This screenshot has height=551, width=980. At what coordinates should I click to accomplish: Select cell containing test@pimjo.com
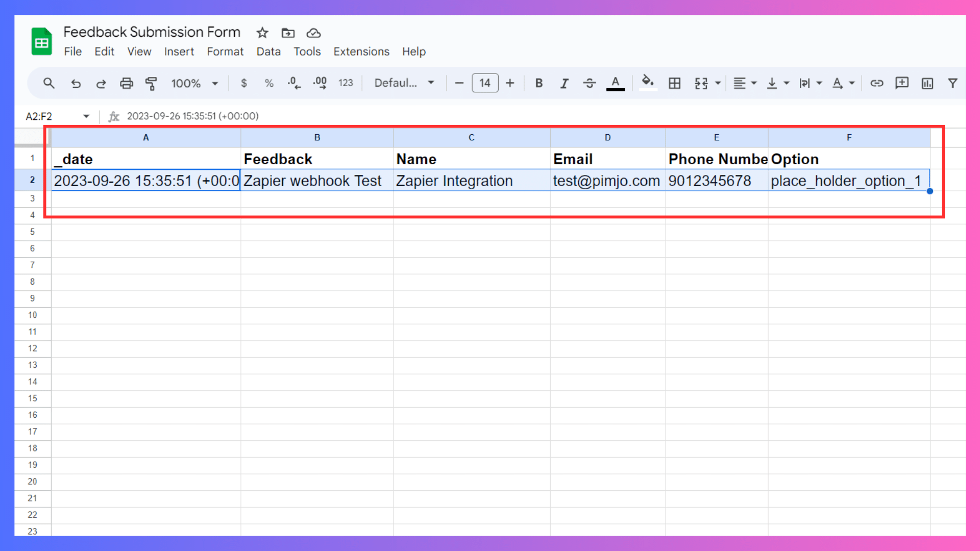point(607,181)
